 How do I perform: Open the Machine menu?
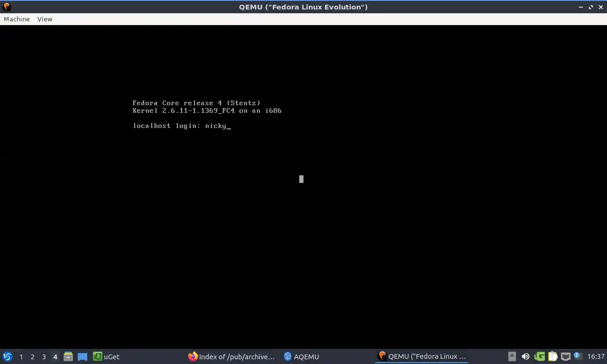click(17, 19)
